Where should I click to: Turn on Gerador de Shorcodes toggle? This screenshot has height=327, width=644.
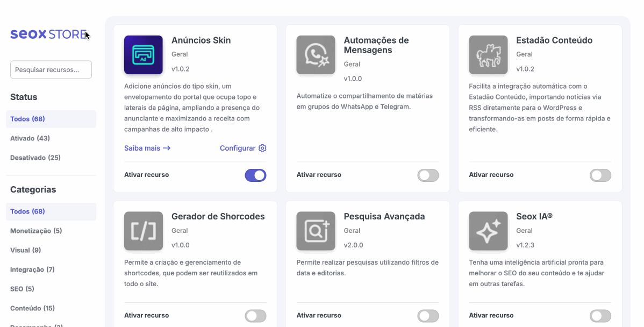click(255, 316)
